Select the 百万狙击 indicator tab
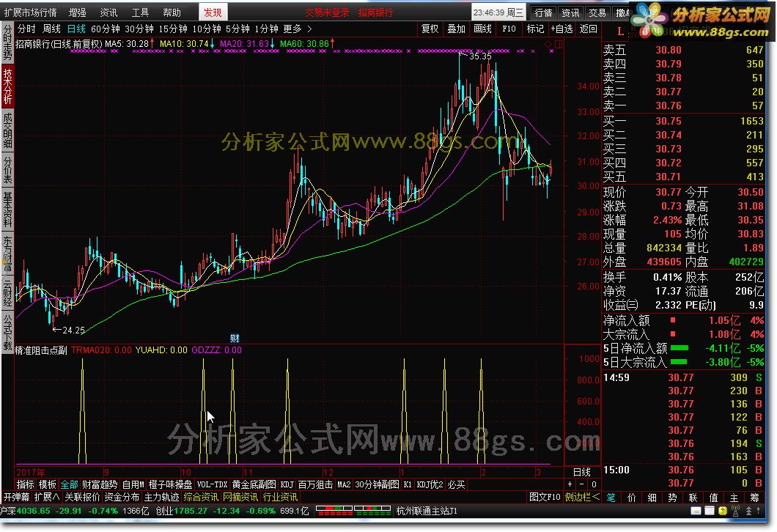This screenshot has height=532, width=777. tap(315, 484)
